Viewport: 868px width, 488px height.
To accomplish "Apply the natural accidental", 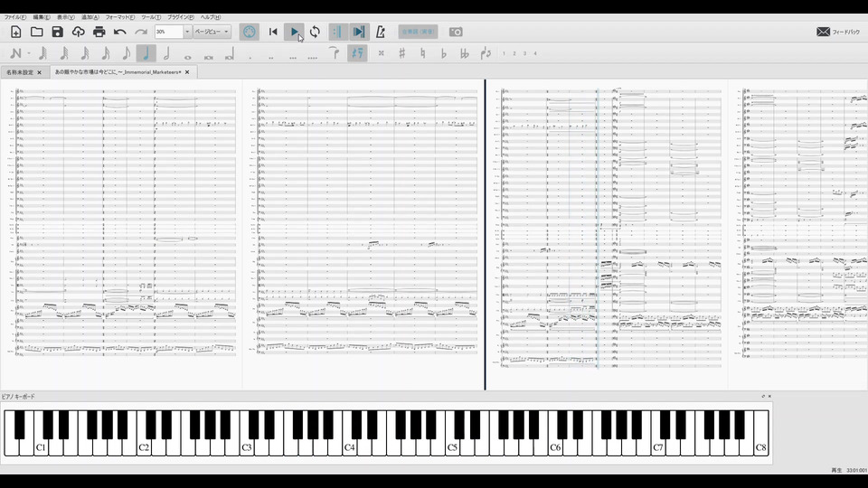I will pos(423,53).
